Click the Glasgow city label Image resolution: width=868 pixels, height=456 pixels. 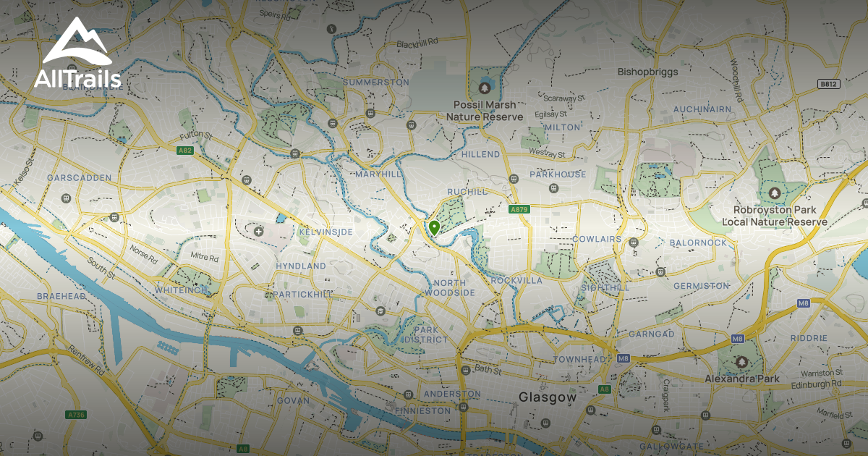coord(548,397)
